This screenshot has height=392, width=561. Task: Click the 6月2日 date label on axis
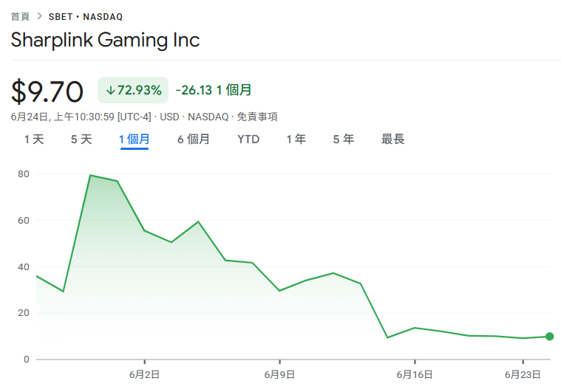click(x=144, y=374)
